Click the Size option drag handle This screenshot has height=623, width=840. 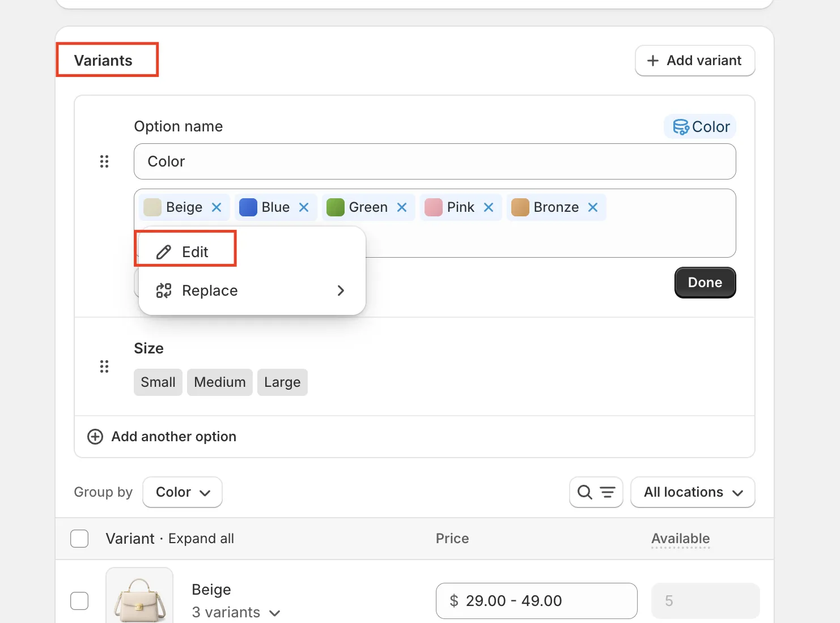104,366
